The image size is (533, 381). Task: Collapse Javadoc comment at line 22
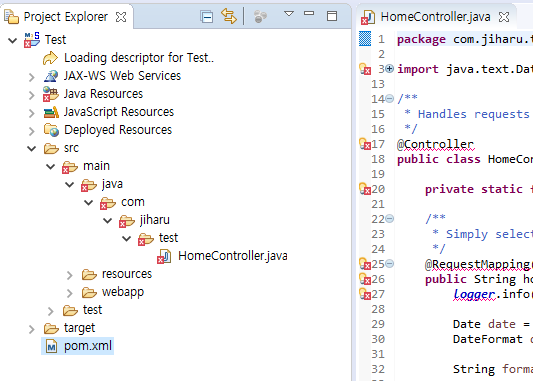pos(390,219)
